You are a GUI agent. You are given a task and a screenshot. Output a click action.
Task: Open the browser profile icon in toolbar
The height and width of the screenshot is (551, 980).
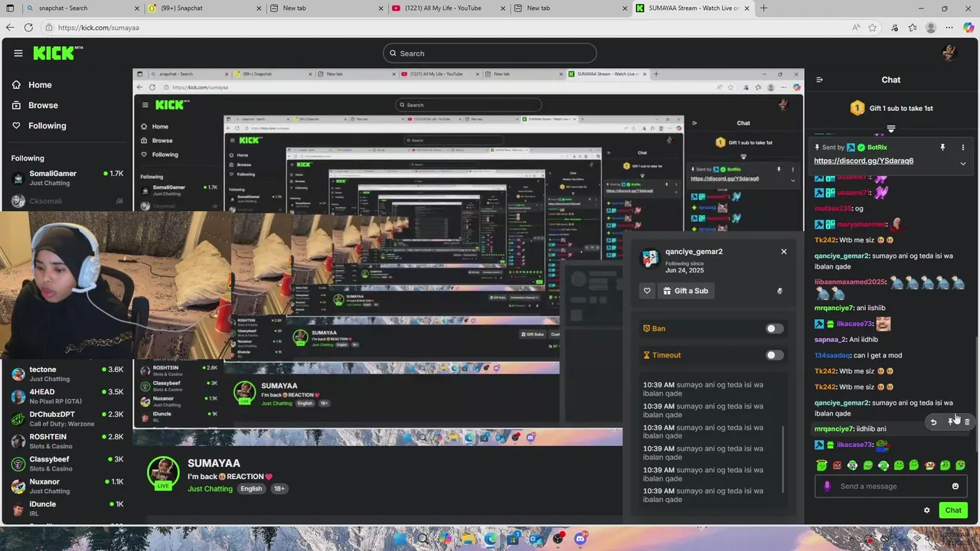(931, 28)
